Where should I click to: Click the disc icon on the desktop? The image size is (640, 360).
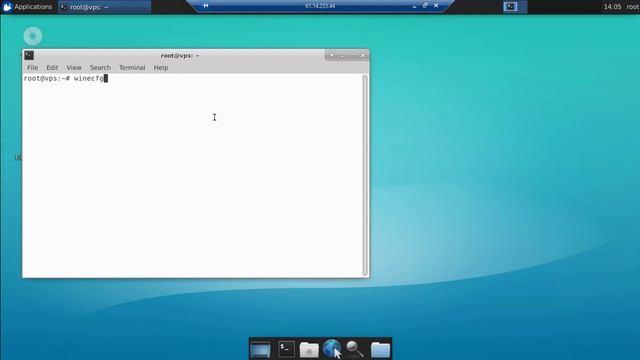pos(33,36)
